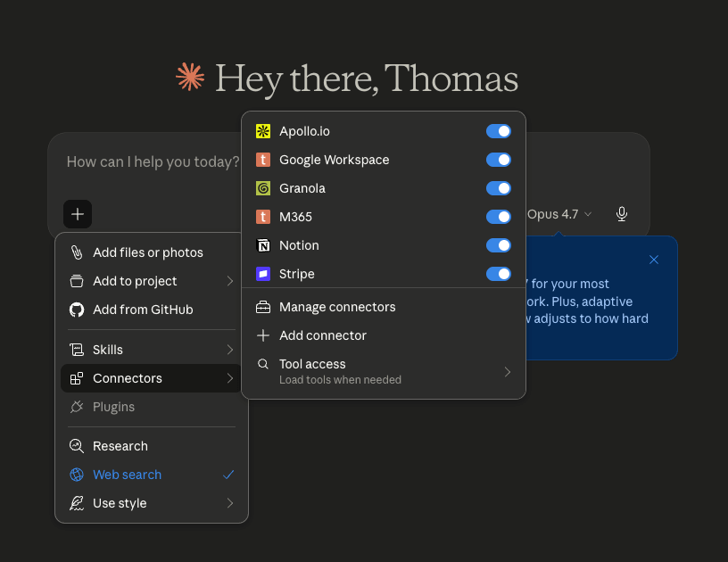
Task: Click the Google Workspace label
Action: pyautogui.click(x=335, y=160)
